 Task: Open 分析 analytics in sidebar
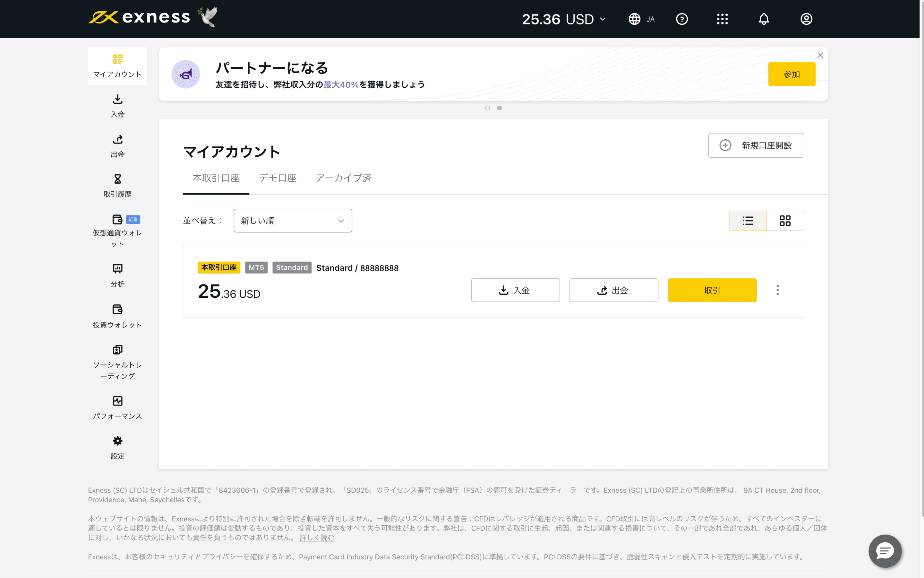tap(118, 276)
